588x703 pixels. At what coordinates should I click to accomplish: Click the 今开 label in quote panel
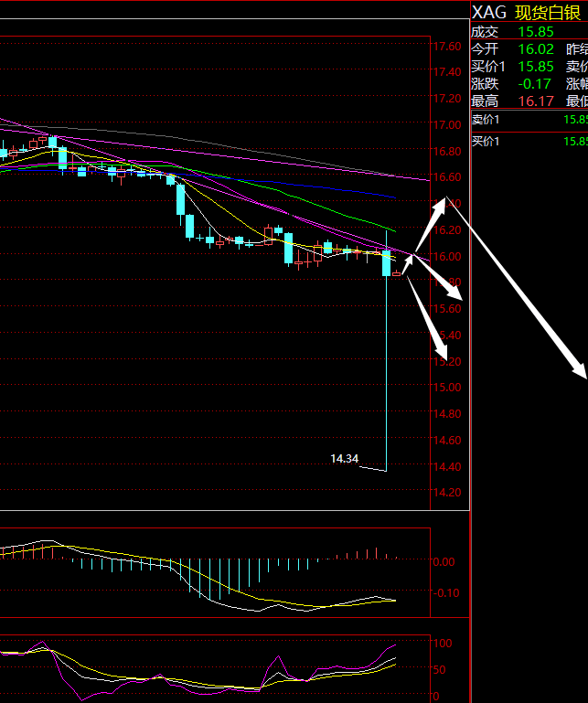click(x=485, y=48)
